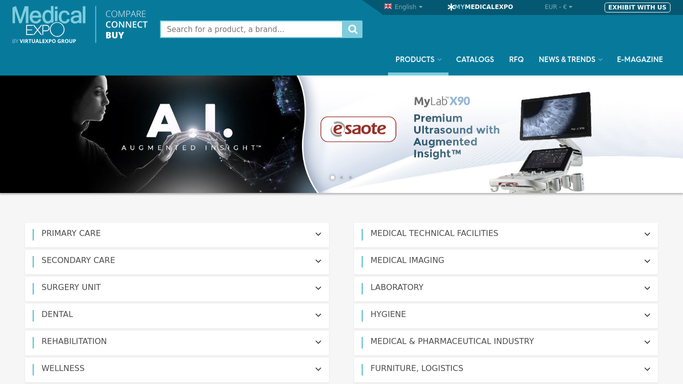Viewport: 683px width, 384px height.
Task: Open the News & Trends menu
Action: coord(570,59)
